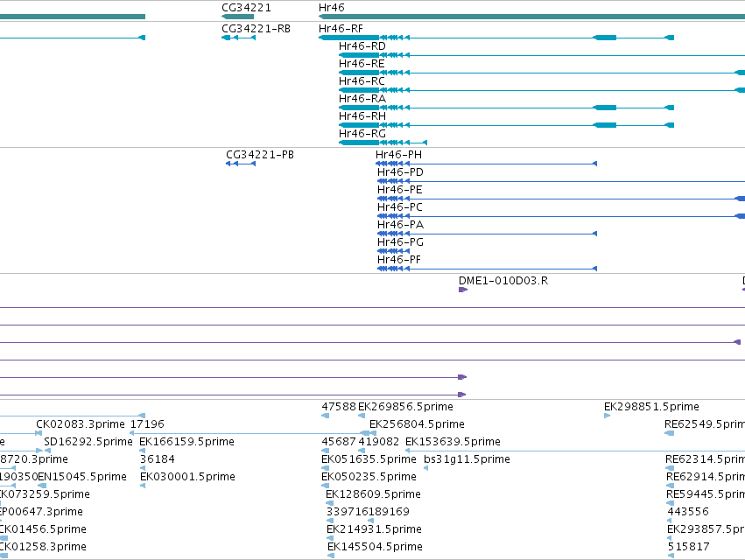Open the EK298851.5prime EST label
The height and width of the screenshot is (560, 745).
point(651,407)
